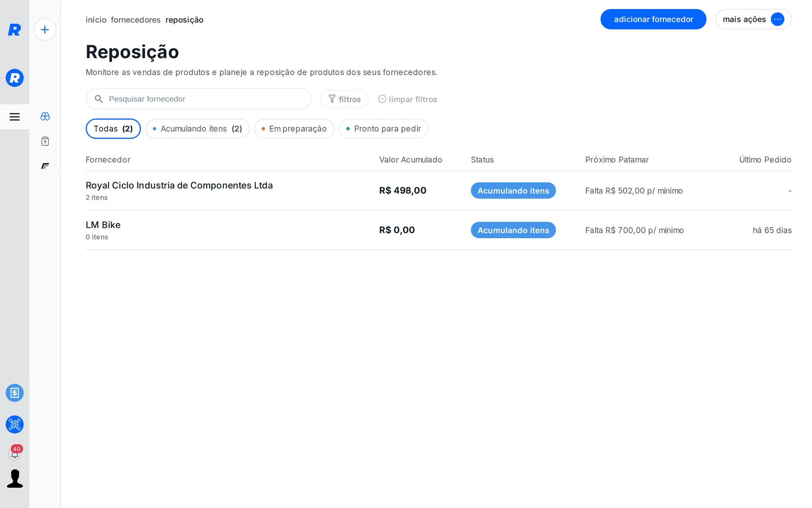Viewport: 812px width, 508px height.
Task: Click the round plus button in the sidebar
Action: point(45,29)
